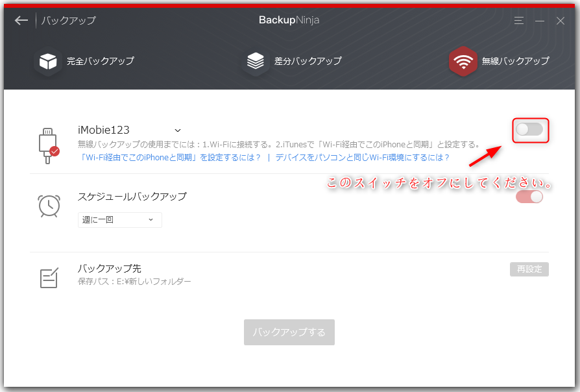
Task: Open the hamburger menu icon in title bar
Action: pos(518,21)
